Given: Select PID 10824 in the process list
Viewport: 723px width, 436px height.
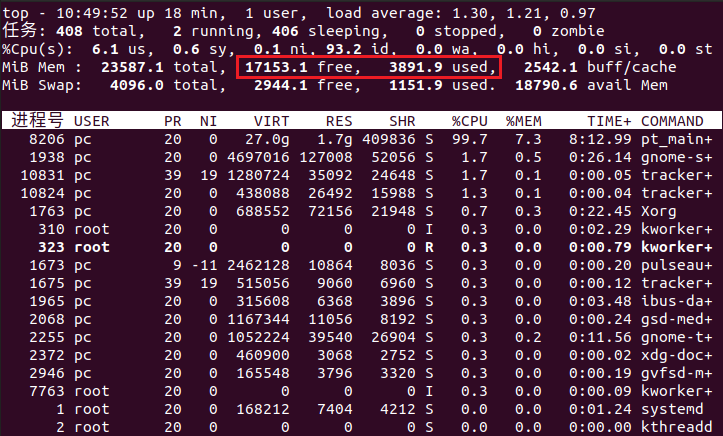Looking at the screenshot, I should (42, 193).
